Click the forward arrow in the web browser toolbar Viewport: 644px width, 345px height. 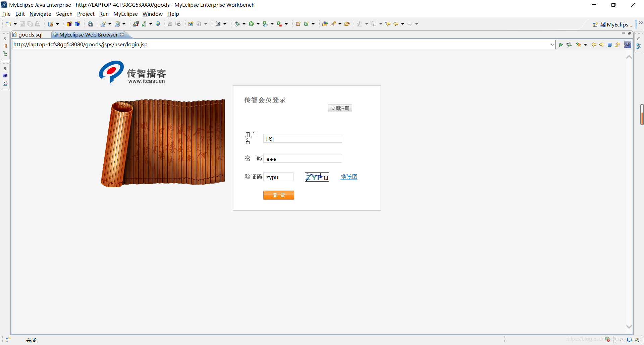(602, 45)
